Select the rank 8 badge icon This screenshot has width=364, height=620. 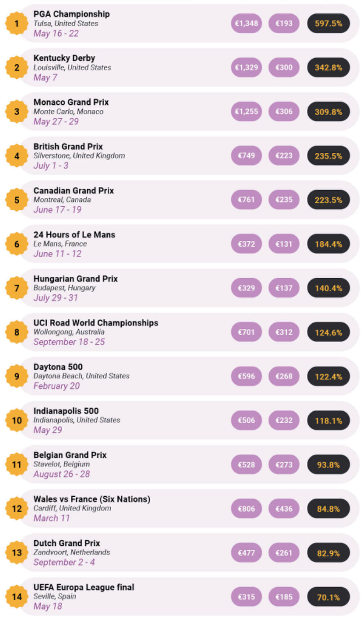[17, 332]
